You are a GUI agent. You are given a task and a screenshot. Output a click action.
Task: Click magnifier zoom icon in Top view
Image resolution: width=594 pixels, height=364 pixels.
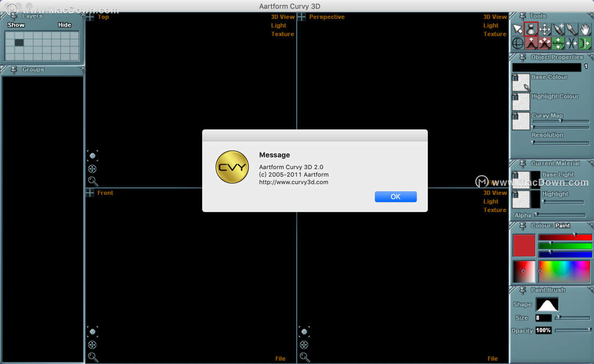[x=93, y=181]
